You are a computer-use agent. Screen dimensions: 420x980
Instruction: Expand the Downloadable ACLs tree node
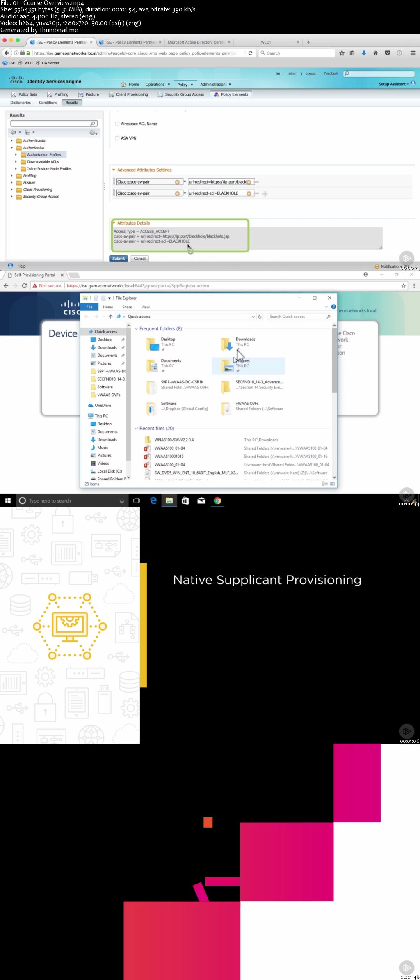click(16, 162)
